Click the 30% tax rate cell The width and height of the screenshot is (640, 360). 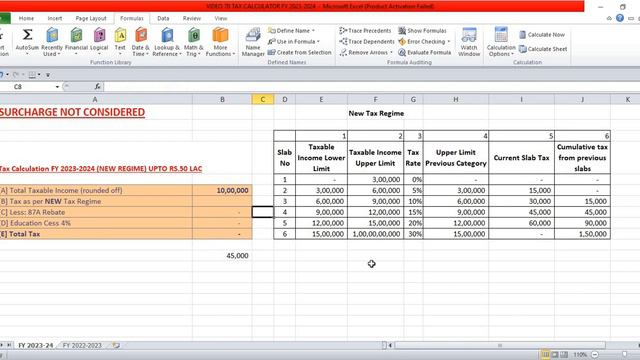point(413,234)
